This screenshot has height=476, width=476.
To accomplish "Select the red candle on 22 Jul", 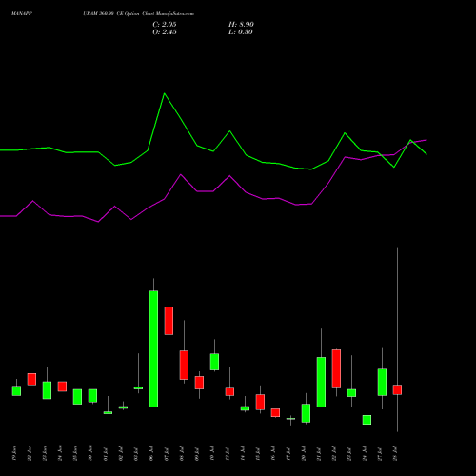I will (x=336, y=368).
